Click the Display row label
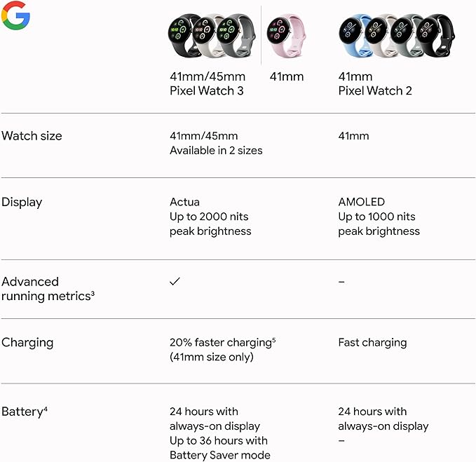476x462 pixels. click(x=22, y=202)
